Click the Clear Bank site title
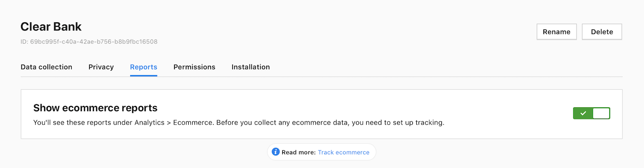 pyautogui.click(x=51, y=26)
